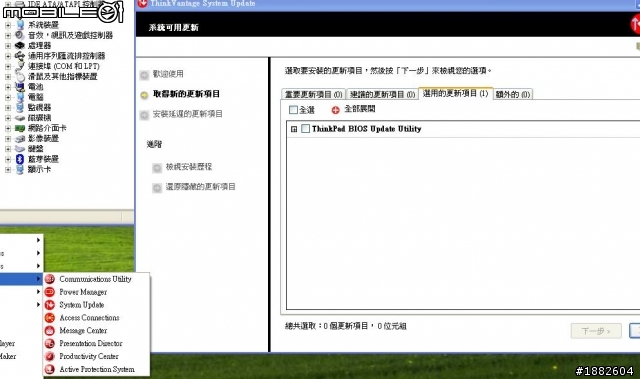
Task: Open the 額外的 (0) tab
Action: [x=513, y=94]
